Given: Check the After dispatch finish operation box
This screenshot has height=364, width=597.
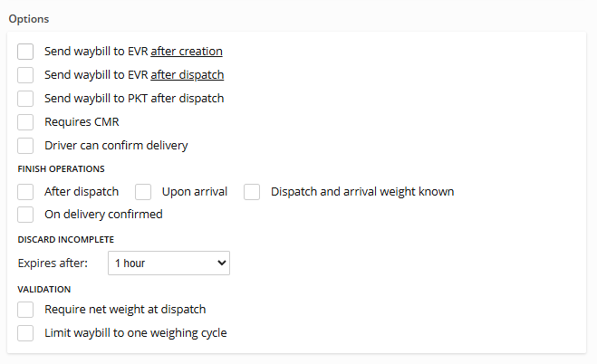Looking at the screenshot, I should [25, 192].
